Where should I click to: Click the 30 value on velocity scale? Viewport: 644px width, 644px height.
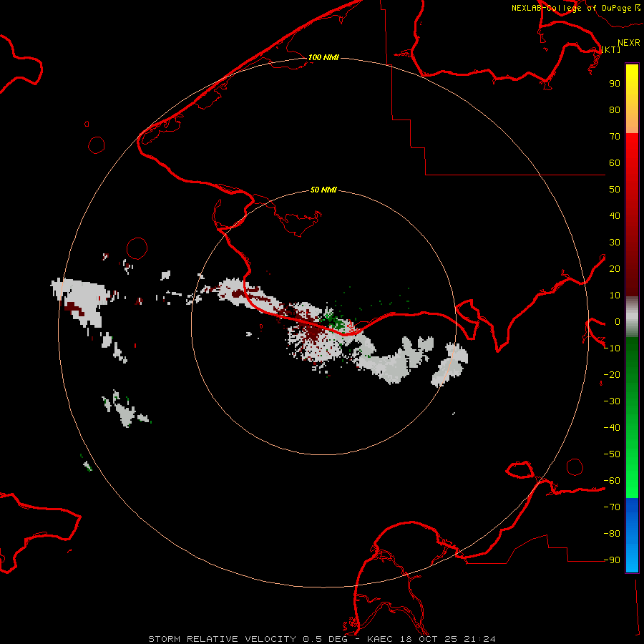(615, 243)
